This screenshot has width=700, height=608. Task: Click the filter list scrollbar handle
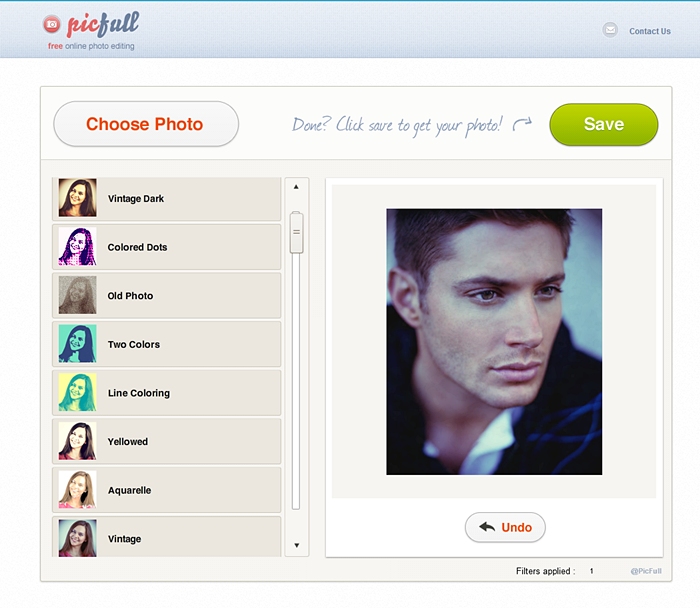coord(296,232)
